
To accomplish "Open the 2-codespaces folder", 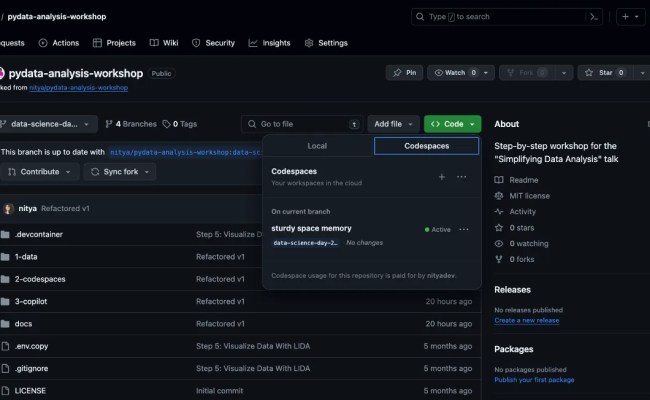I will click(x=40, y=279).
